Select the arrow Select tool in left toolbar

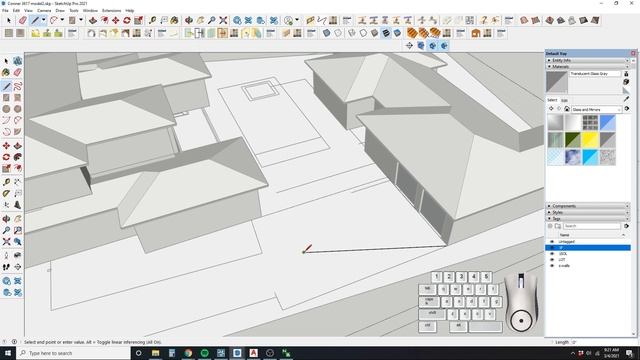click(6, 61)
